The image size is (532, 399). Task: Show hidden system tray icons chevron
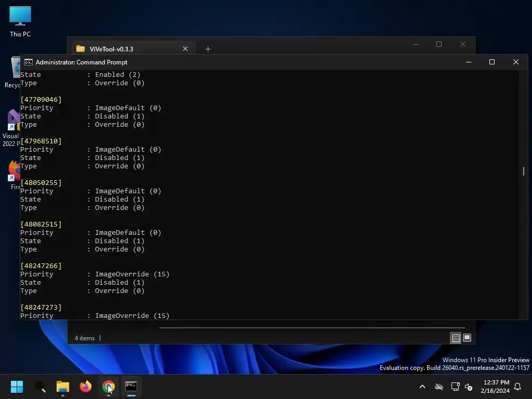(422, 387)
